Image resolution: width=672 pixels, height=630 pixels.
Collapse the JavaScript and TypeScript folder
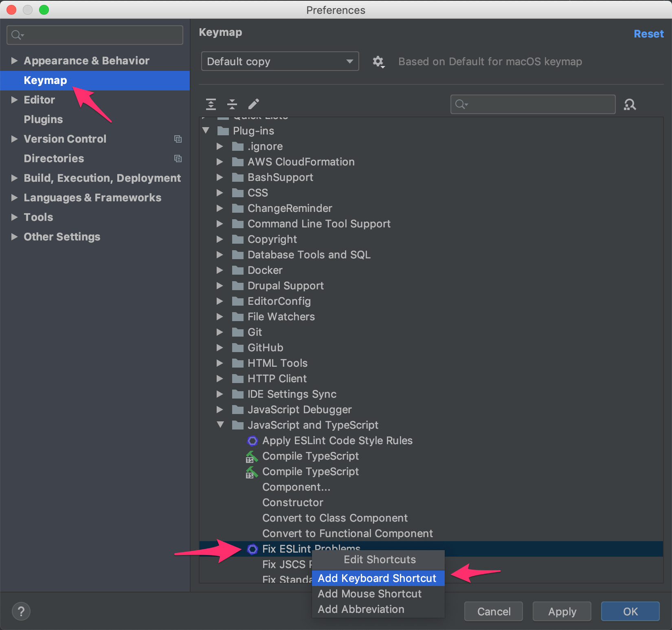pos(220,425)
